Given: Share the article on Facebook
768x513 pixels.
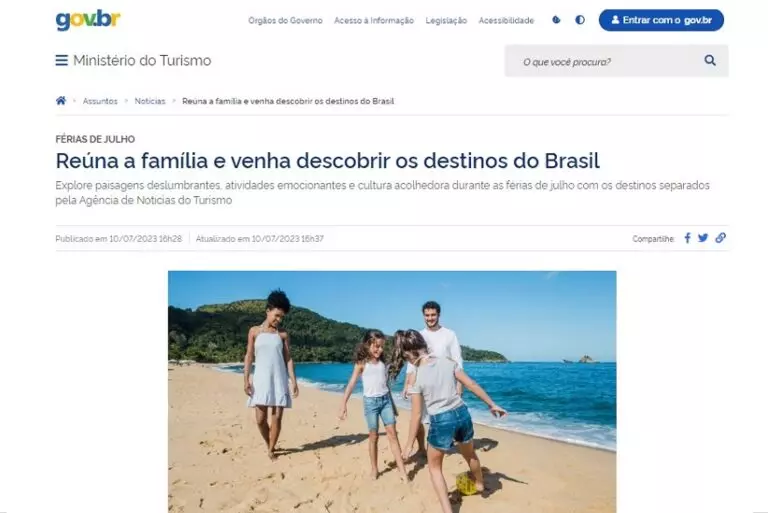Looking at the screenshot, I should [687, 238].
